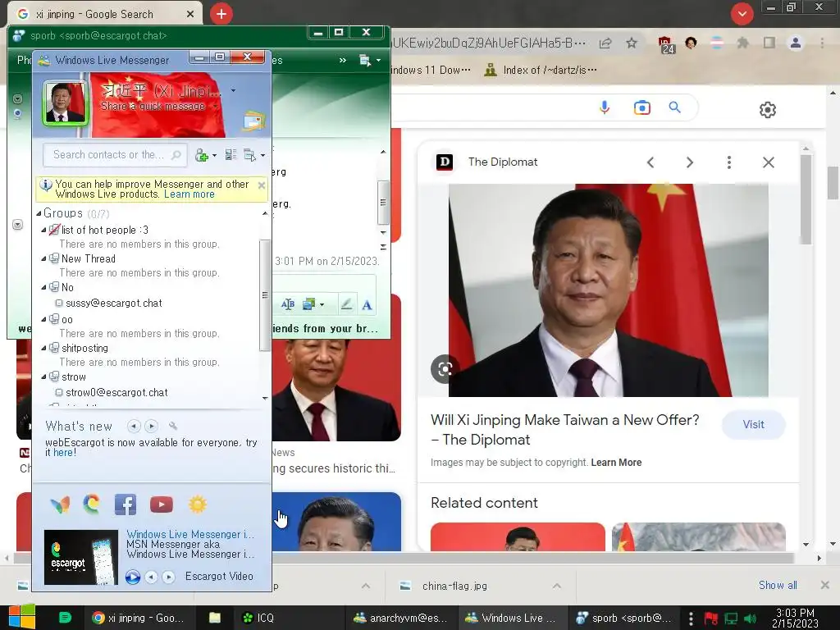This screenshot has height=630, width=840.
Task: Collapse the strow group
Action: [44, 377]
